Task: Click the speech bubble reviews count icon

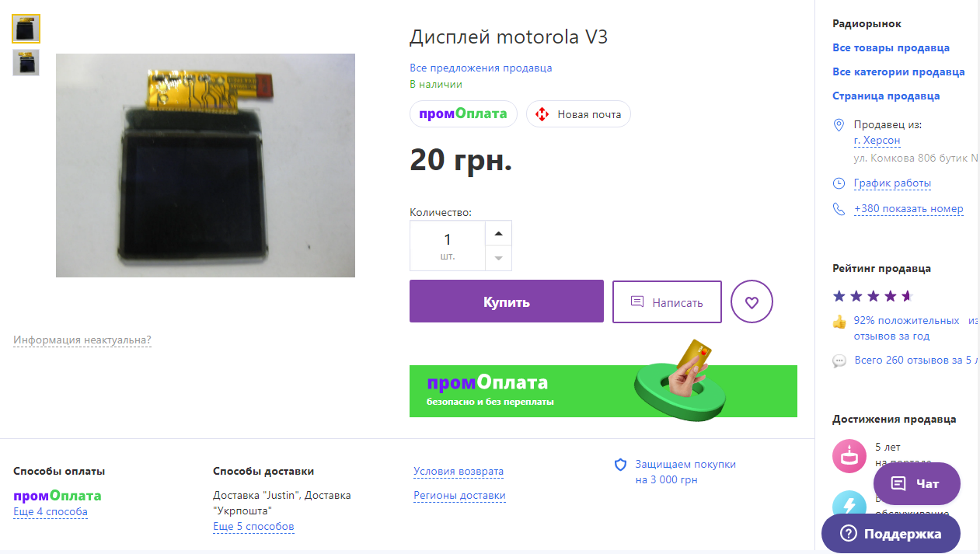Action: pyautogui.click(x=839, y=361)
